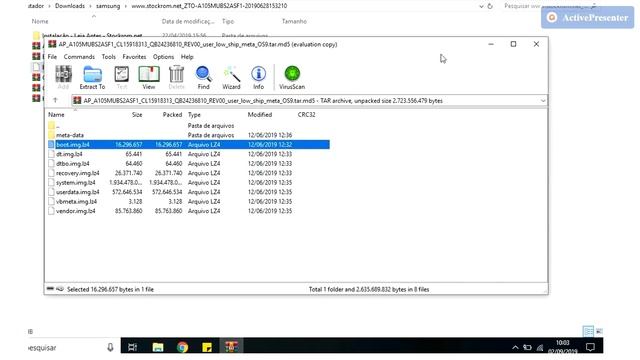
Task: Open the Help menu
Action: tap(187, 57)
